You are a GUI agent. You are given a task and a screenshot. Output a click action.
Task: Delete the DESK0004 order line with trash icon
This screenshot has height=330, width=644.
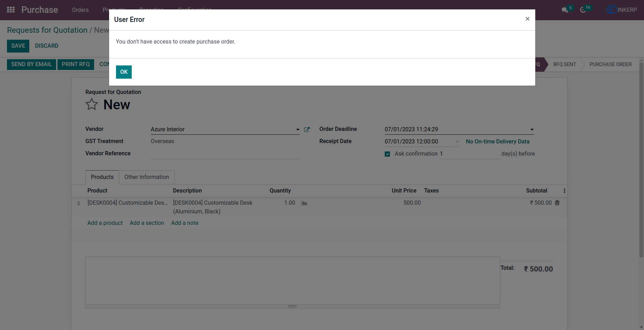[557, 203]
